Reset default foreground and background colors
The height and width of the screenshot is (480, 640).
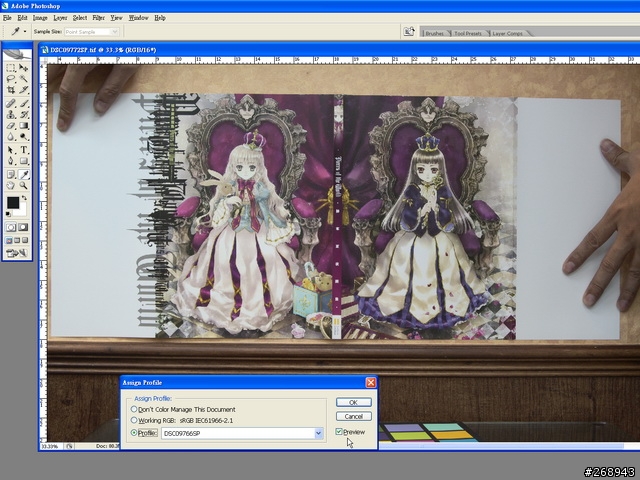[8, 214]
